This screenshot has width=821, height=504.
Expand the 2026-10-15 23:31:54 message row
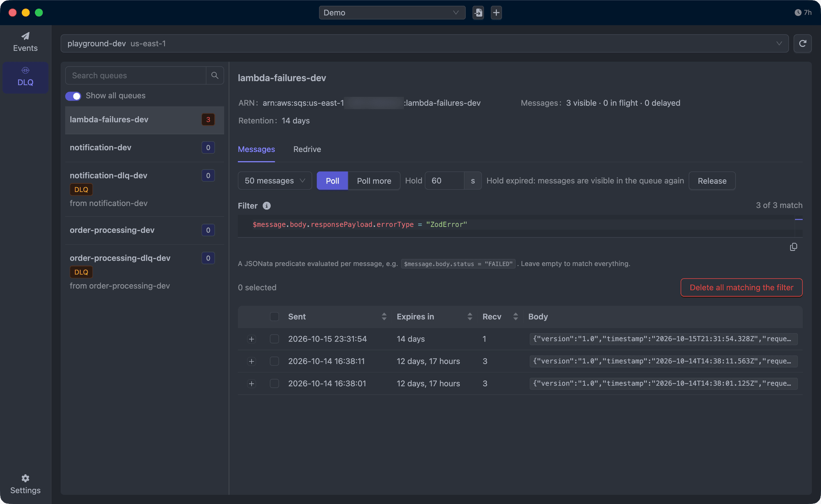point(252,339)
